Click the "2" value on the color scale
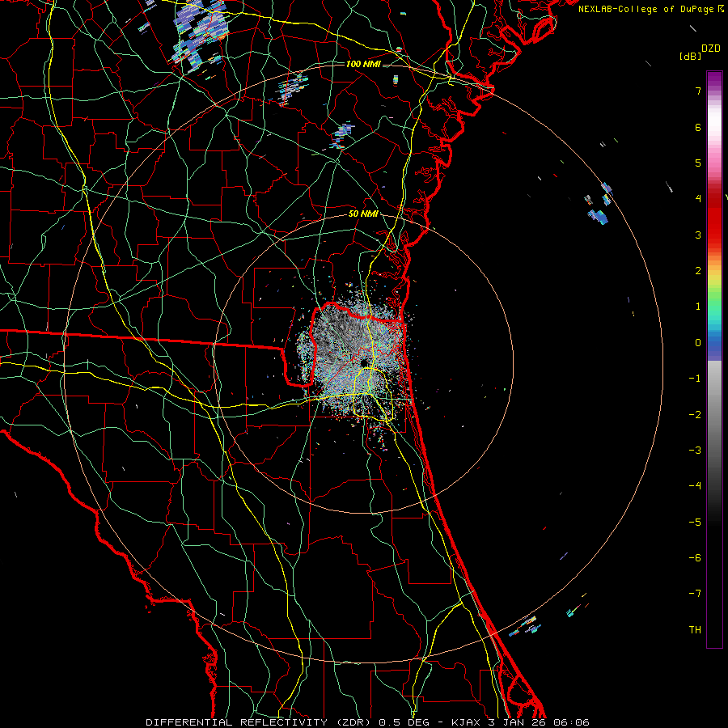This screenshot has height=728, width=728. point(698,271)
